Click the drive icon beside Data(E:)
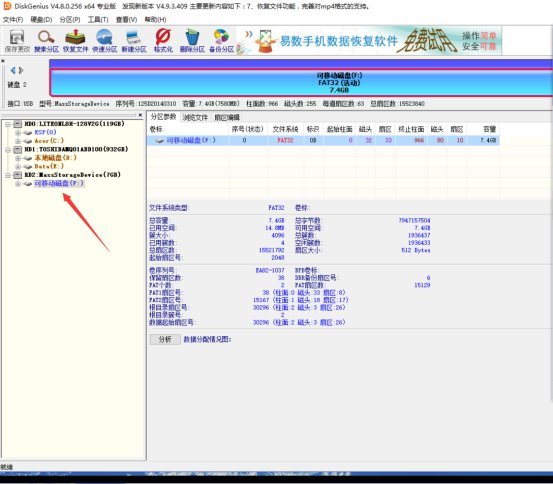This screenshot has width=553, height=484. pos(28,167)
